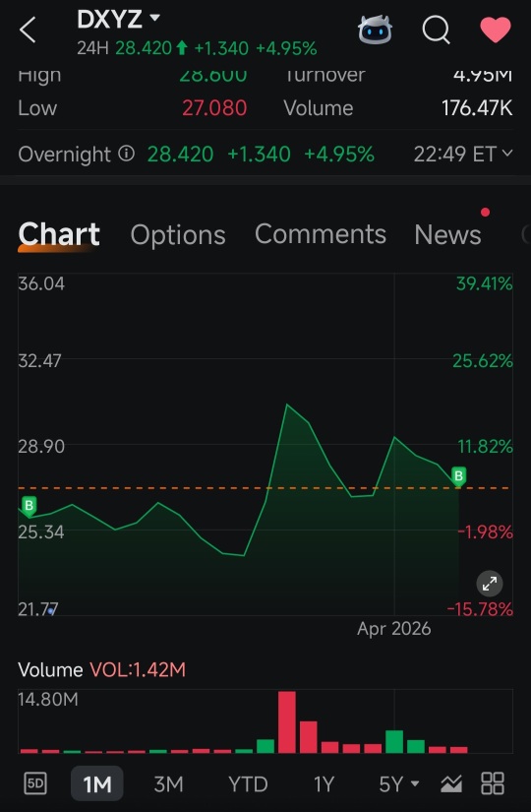Select the 5D timeframe icon
This screenshot has width=531, height=812.
pos(35,783)
